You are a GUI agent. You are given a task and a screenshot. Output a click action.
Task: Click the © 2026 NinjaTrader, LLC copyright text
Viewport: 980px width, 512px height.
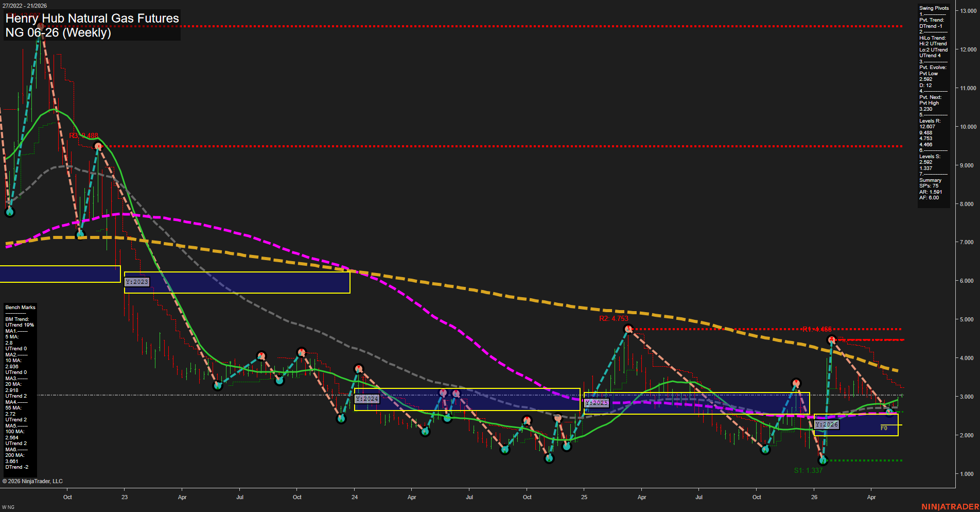(32, 481)
